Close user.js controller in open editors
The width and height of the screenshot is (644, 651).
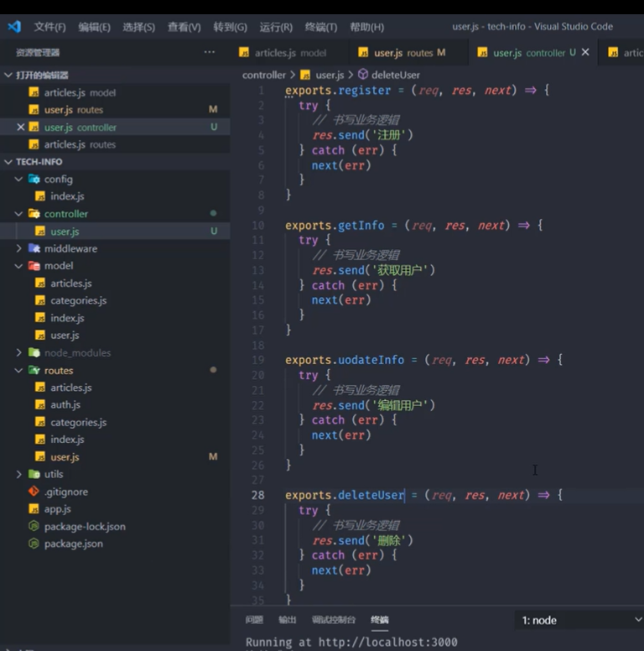coord(20,127)
